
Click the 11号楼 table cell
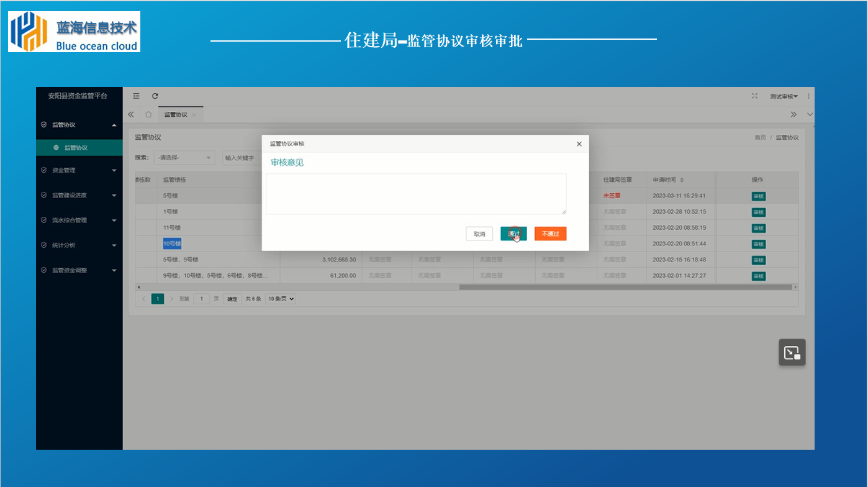[172, 228]
